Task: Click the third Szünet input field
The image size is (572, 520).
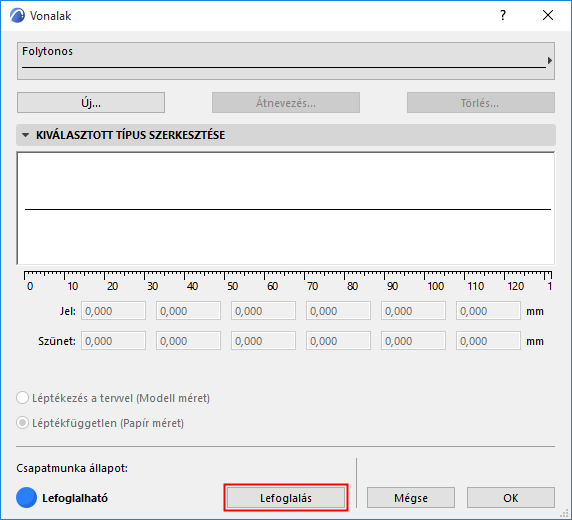Action: 263,341
